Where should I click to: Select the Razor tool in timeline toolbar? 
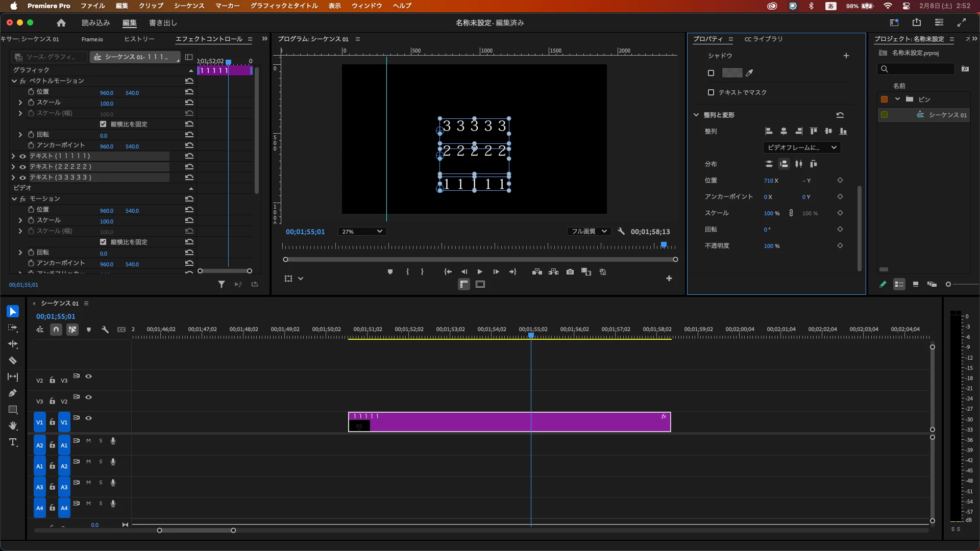(13, 361)
